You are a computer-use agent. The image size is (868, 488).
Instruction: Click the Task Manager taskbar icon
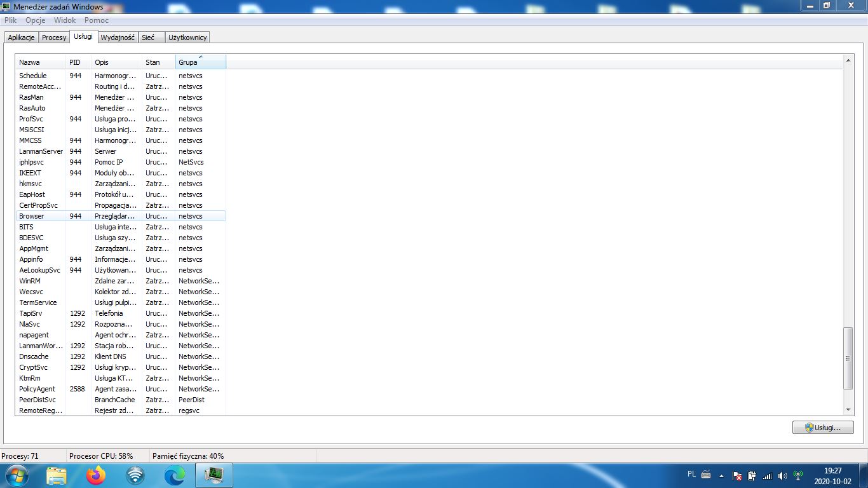click(x=214, y=475)
